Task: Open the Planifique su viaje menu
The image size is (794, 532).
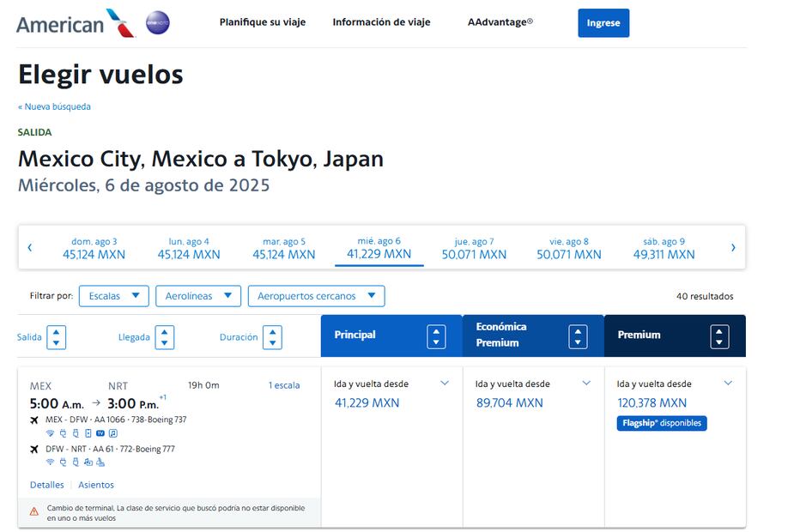Action: pyautogui.click(x=262, y=22)
